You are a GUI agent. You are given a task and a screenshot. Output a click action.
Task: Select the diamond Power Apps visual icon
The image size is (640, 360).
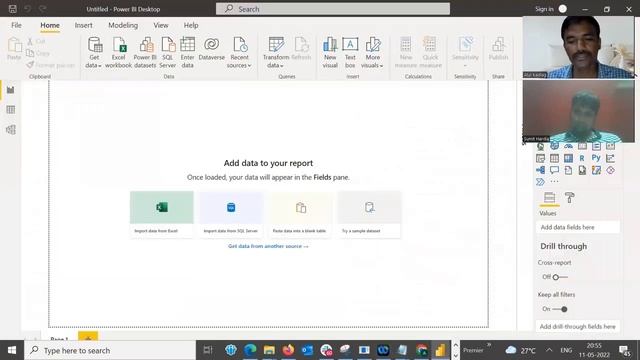pyautogui.click(x=610, y=170)
